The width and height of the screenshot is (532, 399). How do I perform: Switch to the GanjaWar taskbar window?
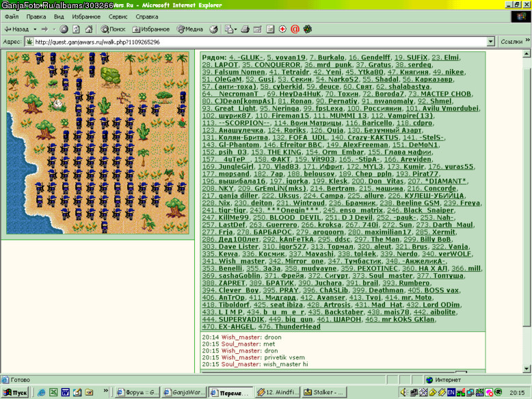(x=184, y=393)
